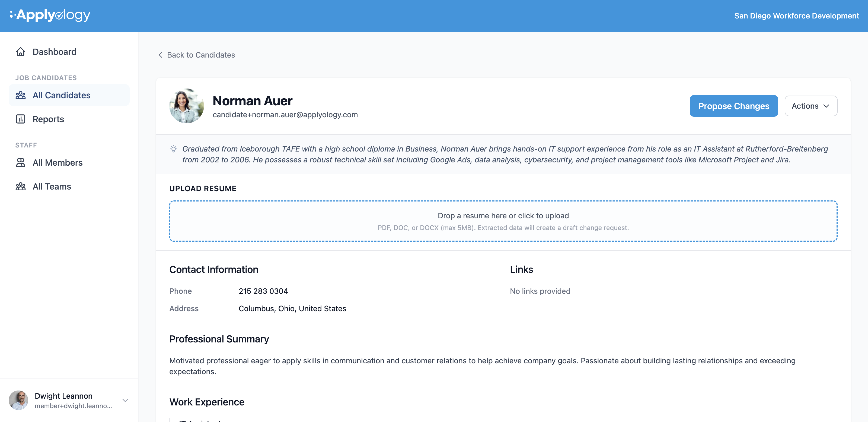The image size is (868, 422).
Task: Click the All Candidates people icon
Action: click(x=21, y=95)
